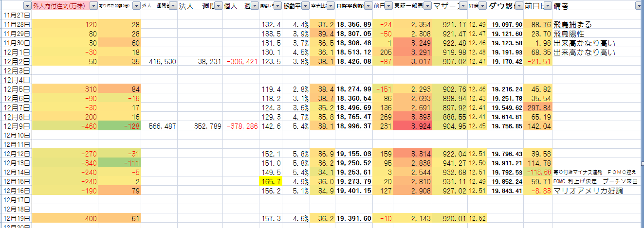This screenshot has height=228, width=644.
Task: Expand the 法人 column filter arrow
Action: [x=220, y=6]
